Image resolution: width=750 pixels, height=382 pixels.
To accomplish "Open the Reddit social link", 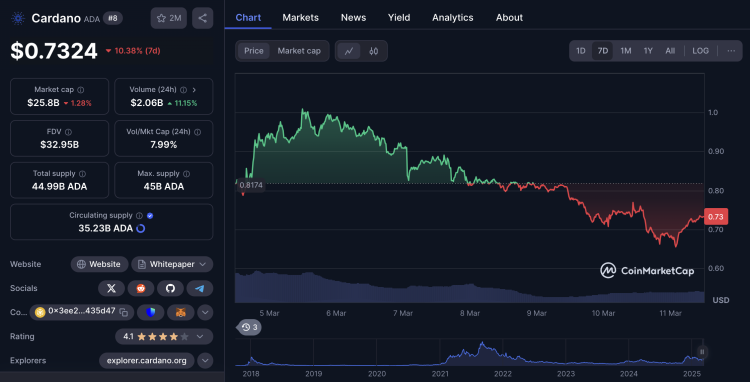I will [141, 288].
